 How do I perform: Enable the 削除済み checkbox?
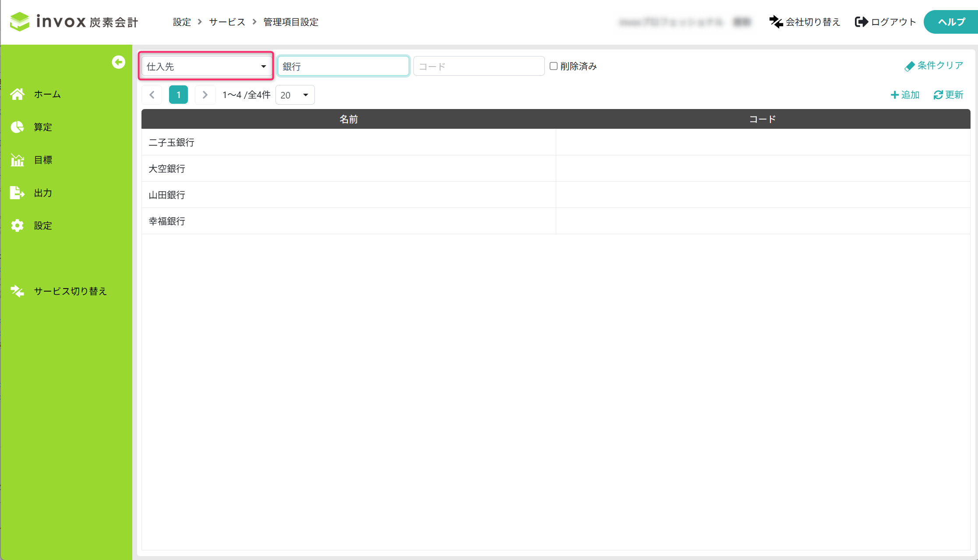(554, 66)
